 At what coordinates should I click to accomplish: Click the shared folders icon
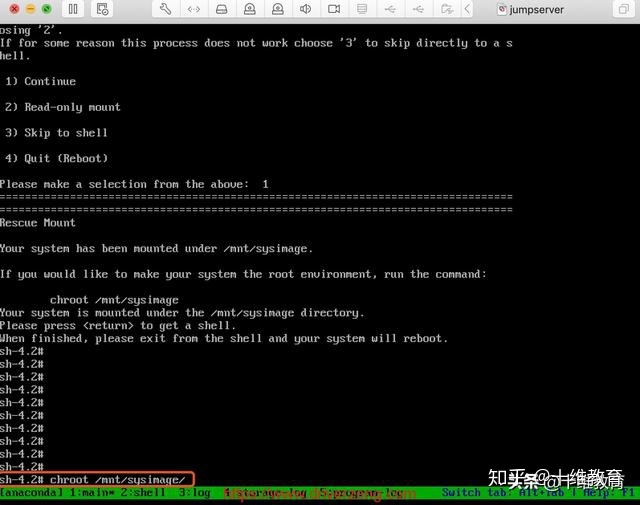(447, 9)
